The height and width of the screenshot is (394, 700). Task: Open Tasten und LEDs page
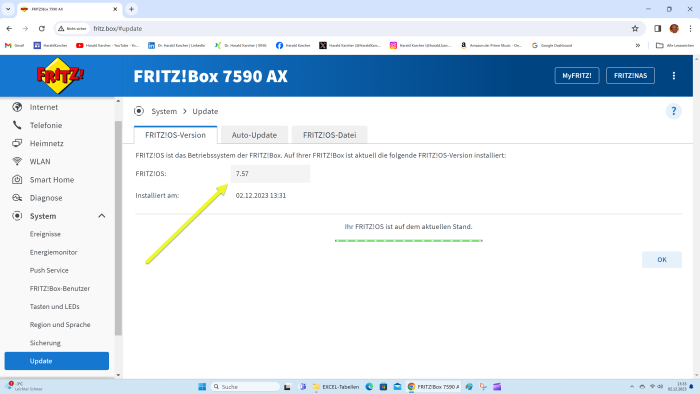click(x=54, y=307)
